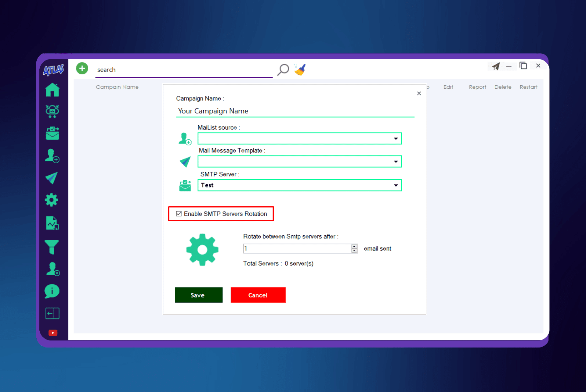Open the info speech bubble icon
The width and height of the screenshot is (586, 392).
coord(52,291)
